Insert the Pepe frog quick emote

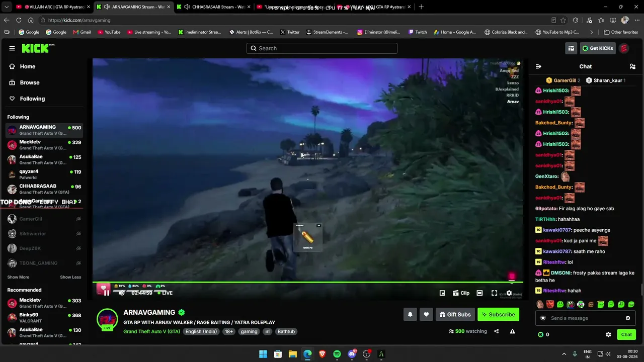pyautogui.click(x=571, y=304)
